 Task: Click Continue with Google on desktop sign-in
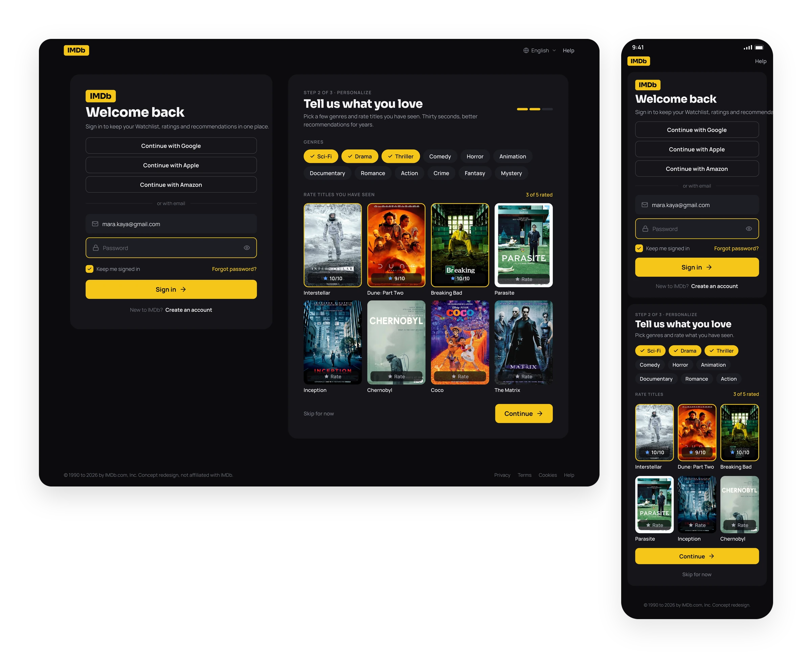pos(171,145)
